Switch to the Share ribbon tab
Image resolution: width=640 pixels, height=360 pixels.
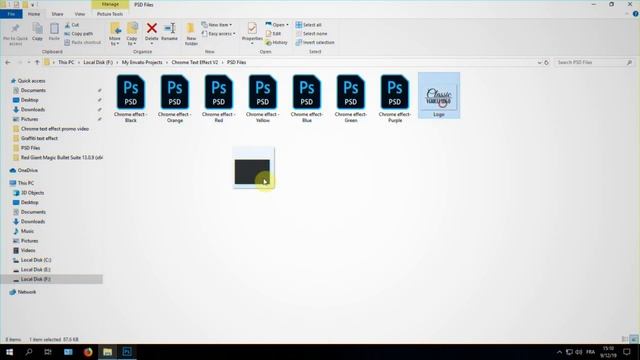point(57,14)
